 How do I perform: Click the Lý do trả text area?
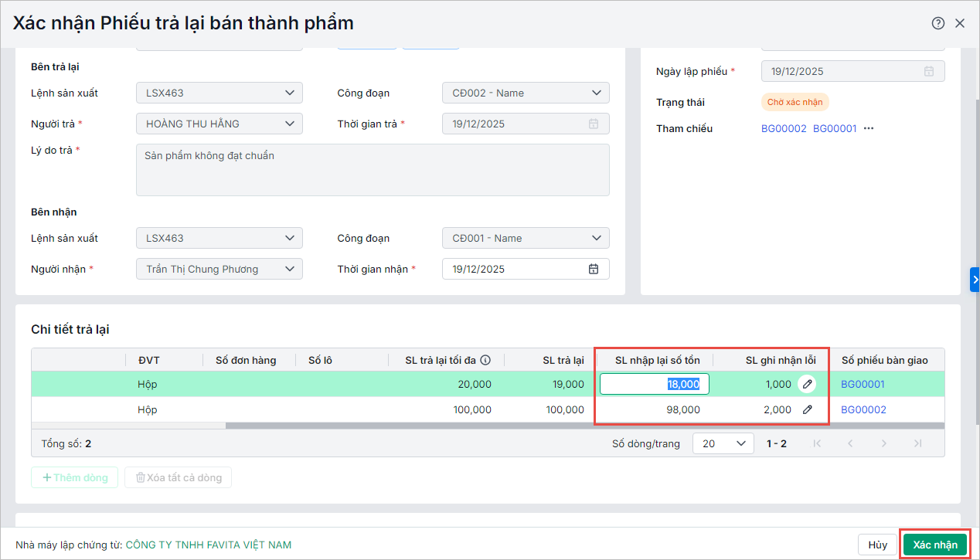tap(373, 170)
